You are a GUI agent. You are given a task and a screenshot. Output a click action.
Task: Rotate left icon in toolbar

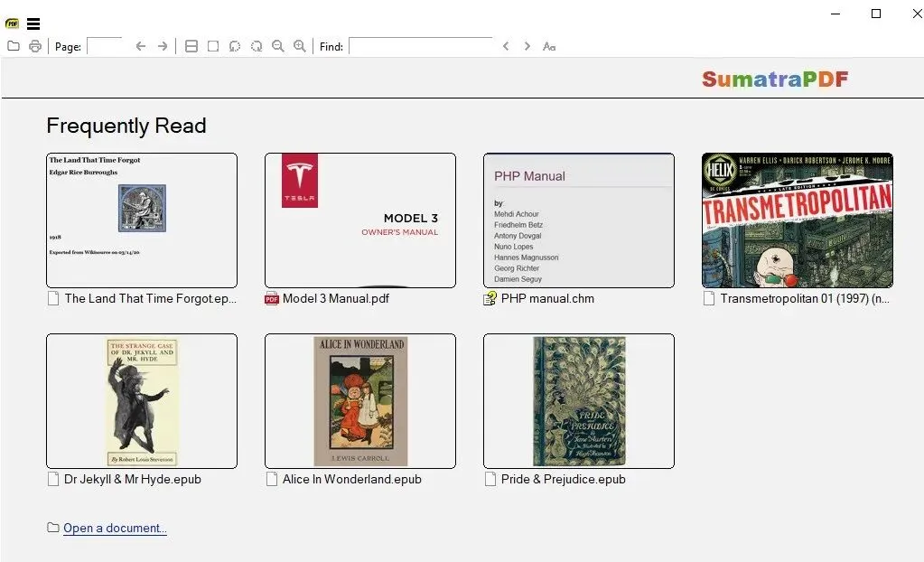point(235,46)
